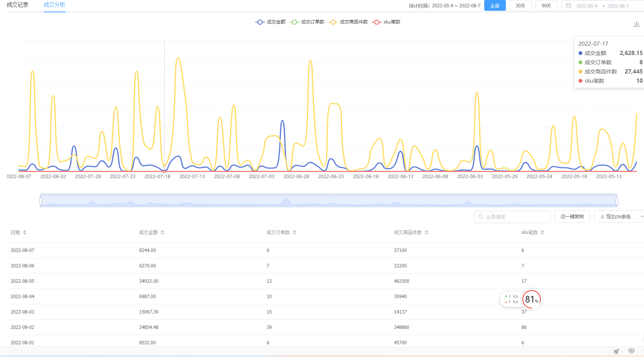Click the 全部 time range button
The width and height of the screenshot is (644, 357).
[x=495, y=6]
